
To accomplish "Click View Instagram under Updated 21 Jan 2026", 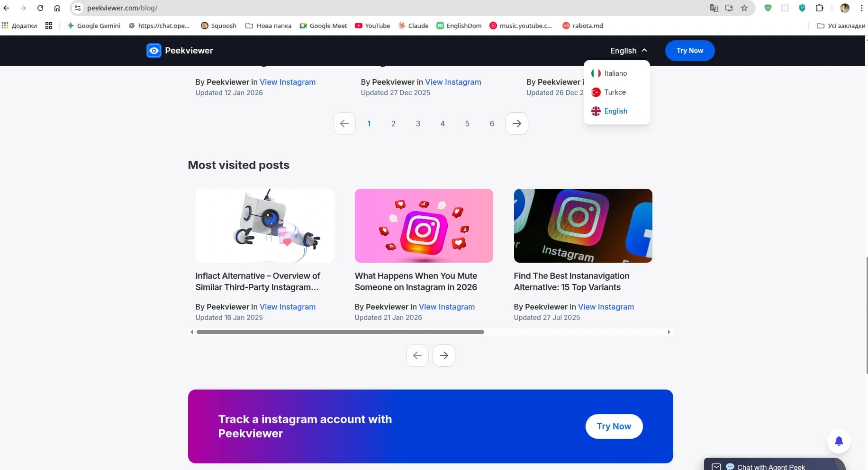I will click(447, 307).
